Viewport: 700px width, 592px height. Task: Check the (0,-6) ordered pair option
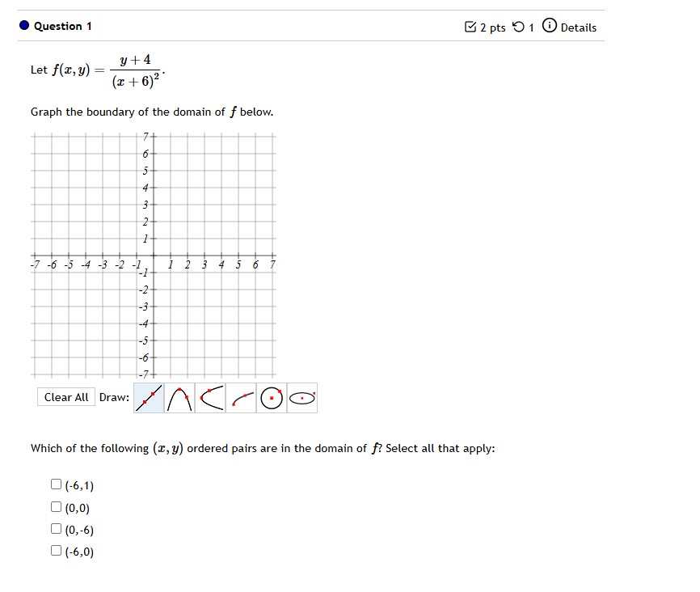[x=55, y=530]
